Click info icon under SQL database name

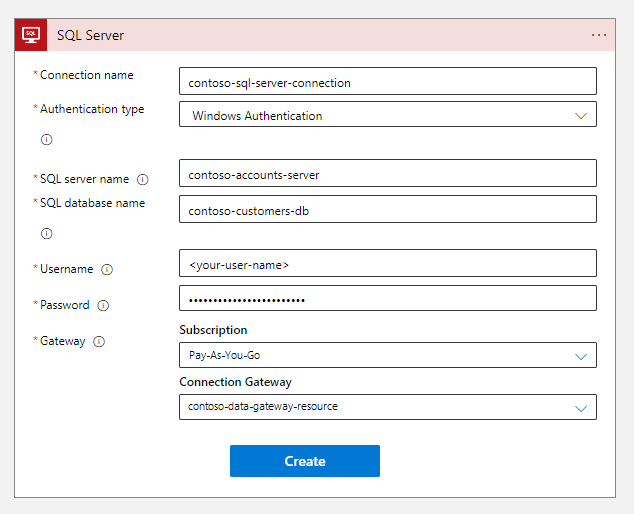(x=46, y=233)
